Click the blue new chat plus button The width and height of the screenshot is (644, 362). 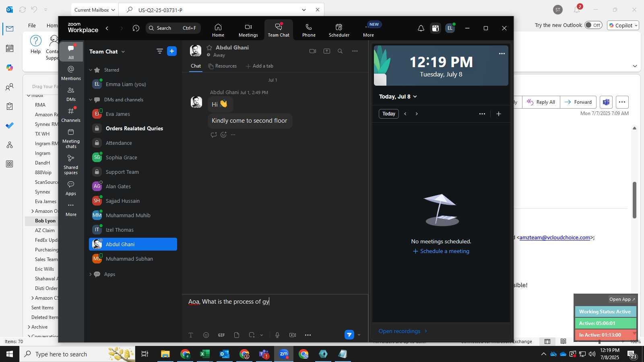click(x=172, y=51)
